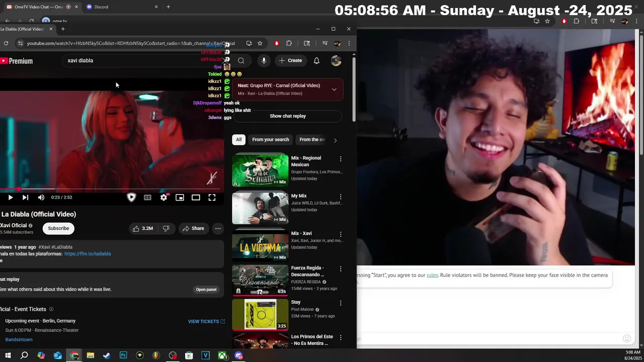Open the video player settings gear

coord(164,198)
